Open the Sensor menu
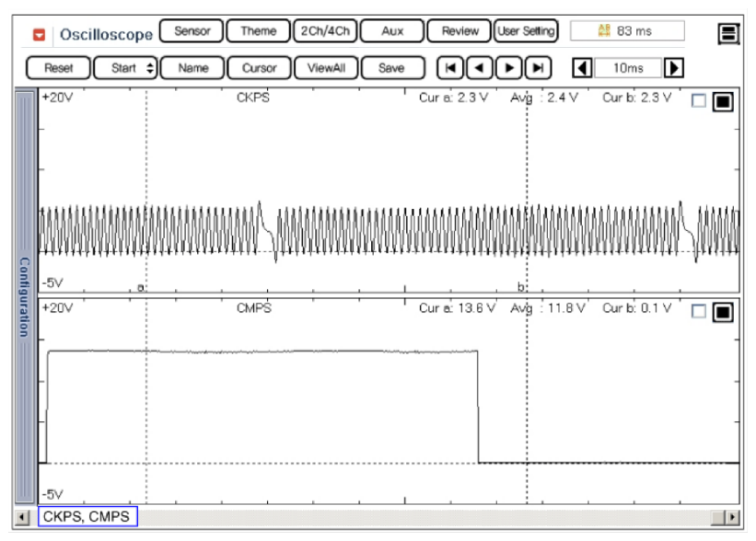756x541 pixels. click(192, 31)
